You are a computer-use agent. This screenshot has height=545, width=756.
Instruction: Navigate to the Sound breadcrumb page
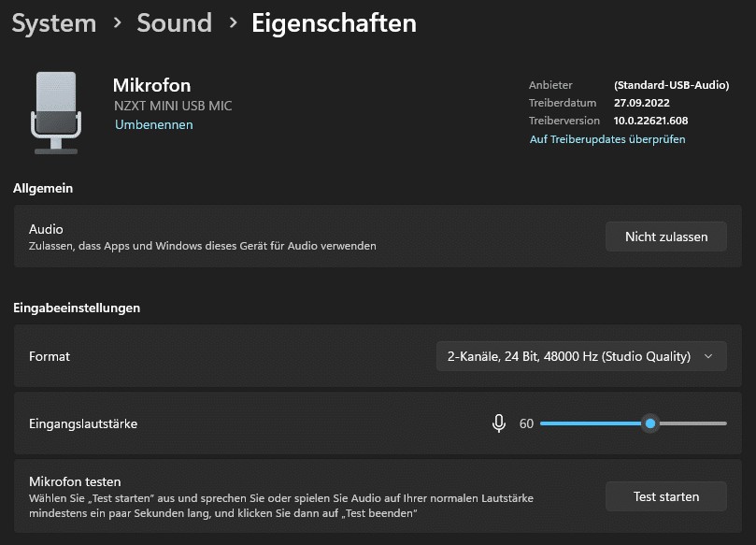pos(174,23)
